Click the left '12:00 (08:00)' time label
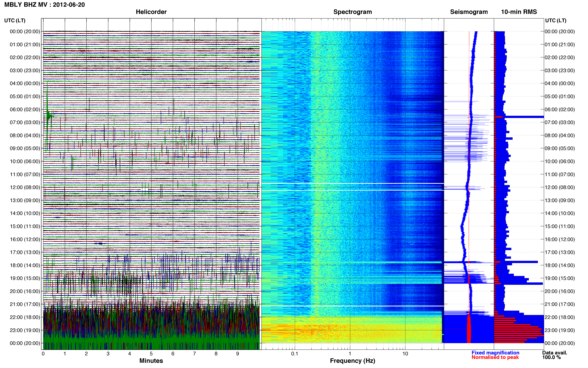 [x=25, y=187]
